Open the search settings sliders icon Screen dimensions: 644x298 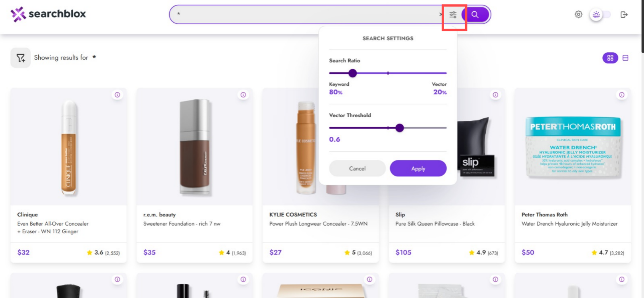click(x=453, y=14)
